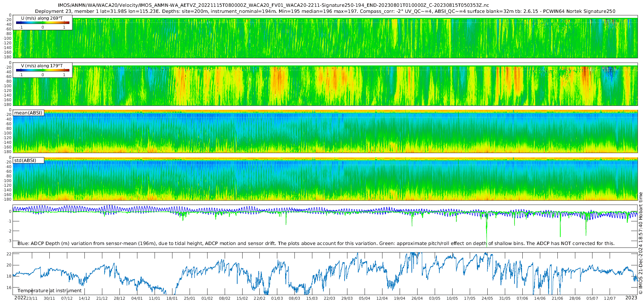The height and width of the screenshot is (304, 644).
Task: Choose the 23/11 date tick label
Action: tap(32, 298)
